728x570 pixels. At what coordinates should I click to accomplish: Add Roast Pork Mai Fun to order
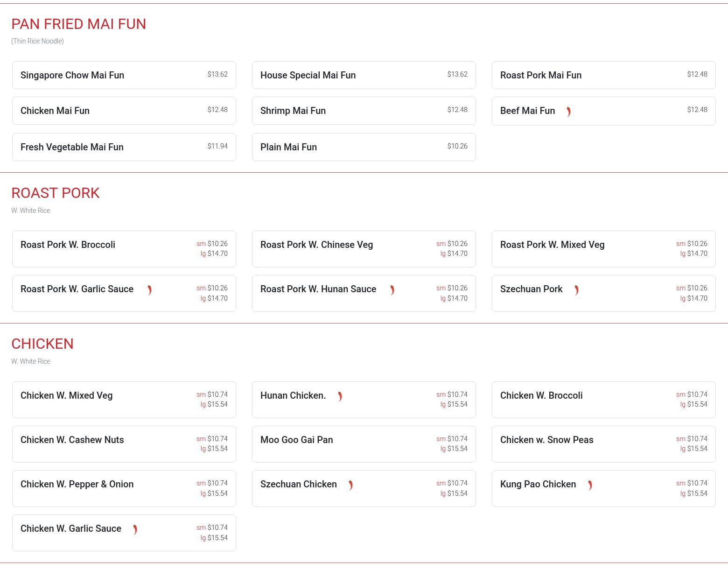coord(604,75)
